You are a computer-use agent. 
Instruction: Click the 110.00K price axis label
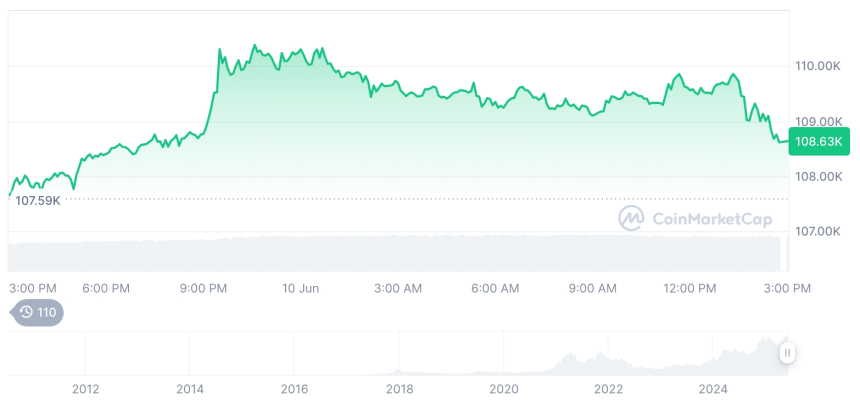coord(817,66)
